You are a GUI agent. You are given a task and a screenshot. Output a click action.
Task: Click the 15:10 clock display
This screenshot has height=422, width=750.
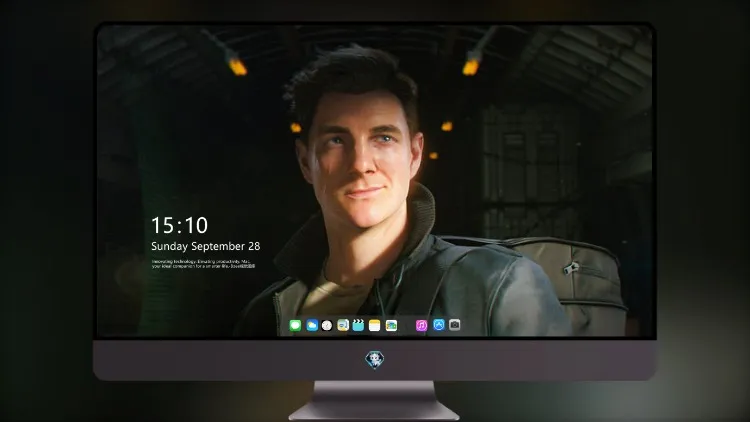click(x=179, y=225)
